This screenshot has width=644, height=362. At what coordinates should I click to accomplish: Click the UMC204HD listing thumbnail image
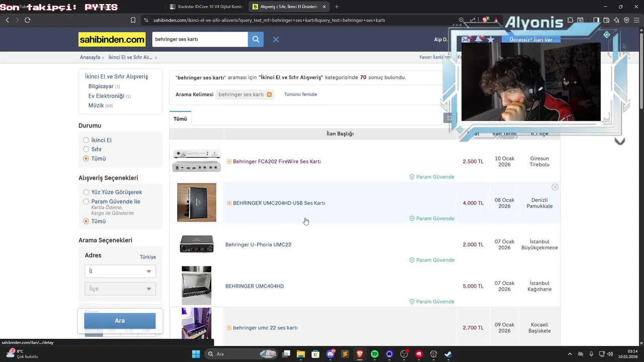point(197,202)
